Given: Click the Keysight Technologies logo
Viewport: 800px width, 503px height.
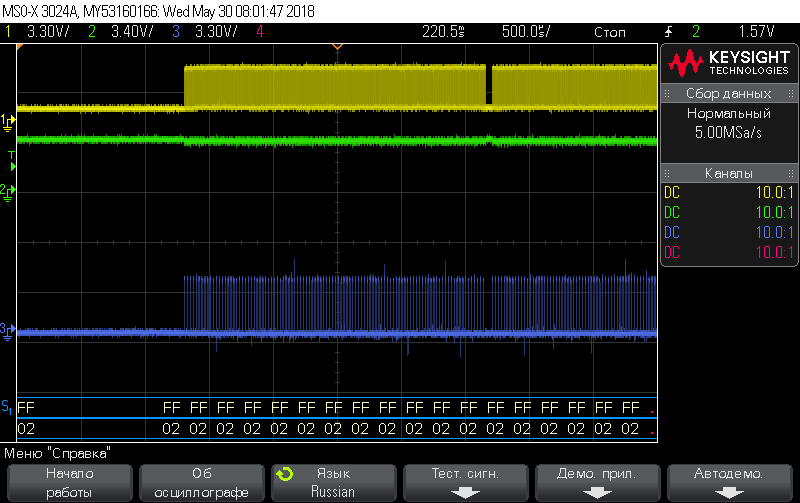Looking at the screenshot, I should 729,62.
